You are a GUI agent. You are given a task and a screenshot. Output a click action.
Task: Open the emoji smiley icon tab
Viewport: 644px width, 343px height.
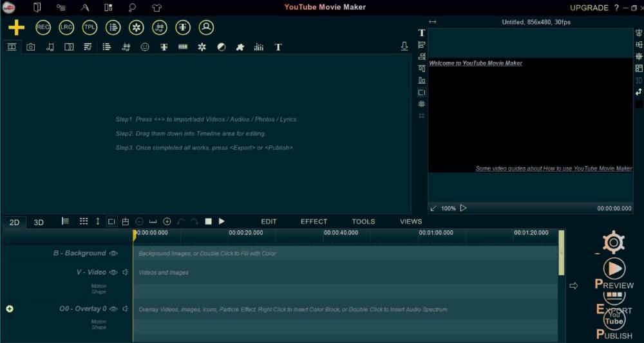144,47
